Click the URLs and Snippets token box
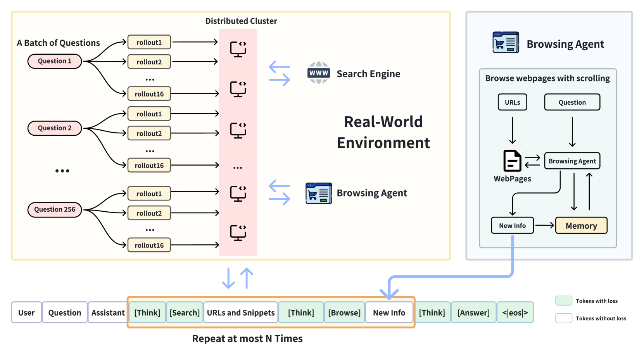 (x=241, y=312)
